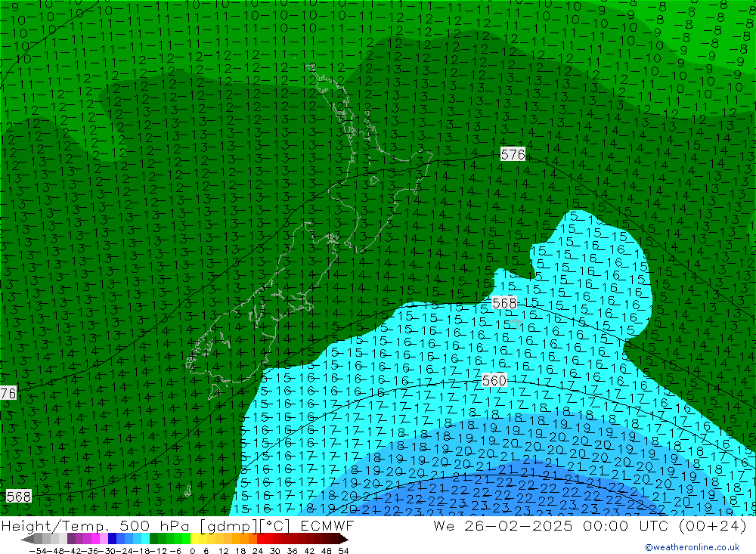Click the gray left arrow of color scale

(27, 539)
